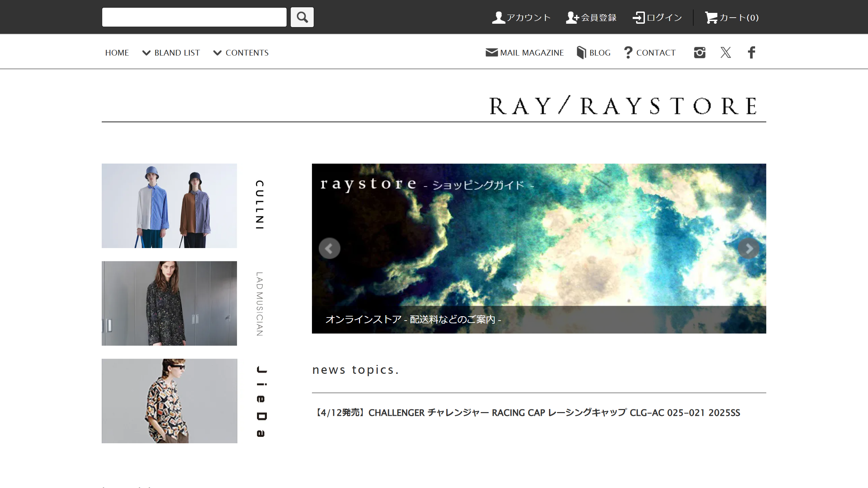Click オンラインストア - 配送料などのご案内 caption
868x488 pixels.
[413, 319]
